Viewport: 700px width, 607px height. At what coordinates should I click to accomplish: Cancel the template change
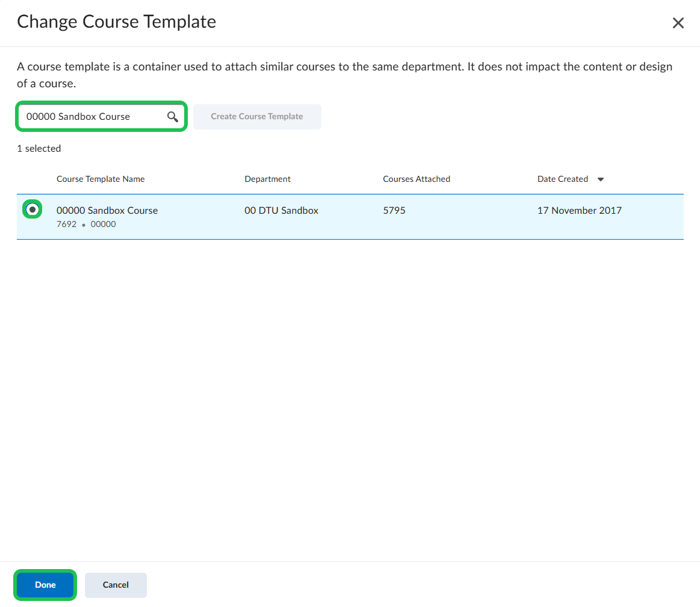[x=116, y=585]
